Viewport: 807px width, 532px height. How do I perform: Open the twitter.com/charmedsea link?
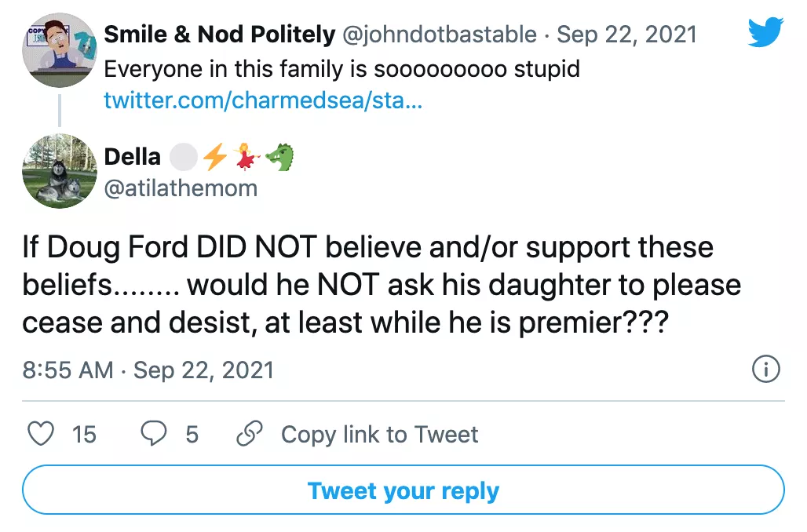264,101
